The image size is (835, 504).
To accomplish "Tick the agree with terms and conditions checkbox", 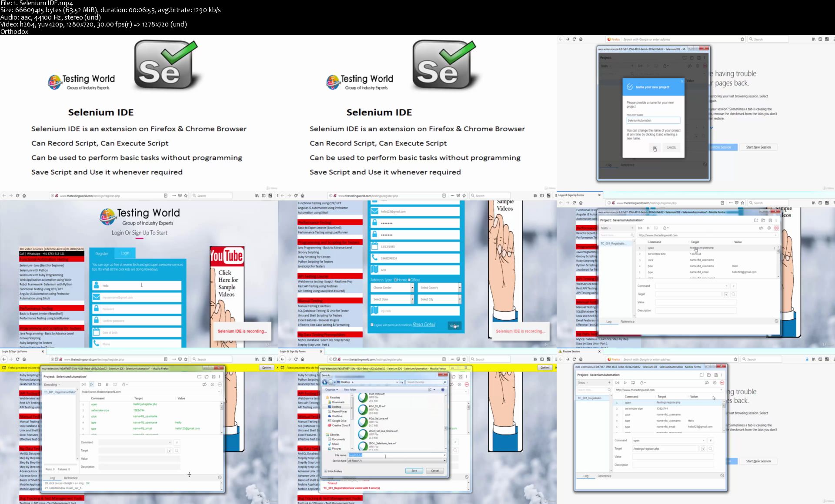I will (x=372, y=325).
